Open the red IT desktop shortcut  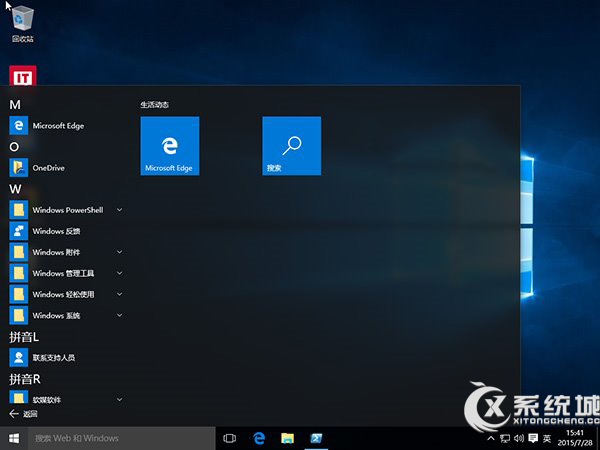pyautogui.click(x=23, y=76)
